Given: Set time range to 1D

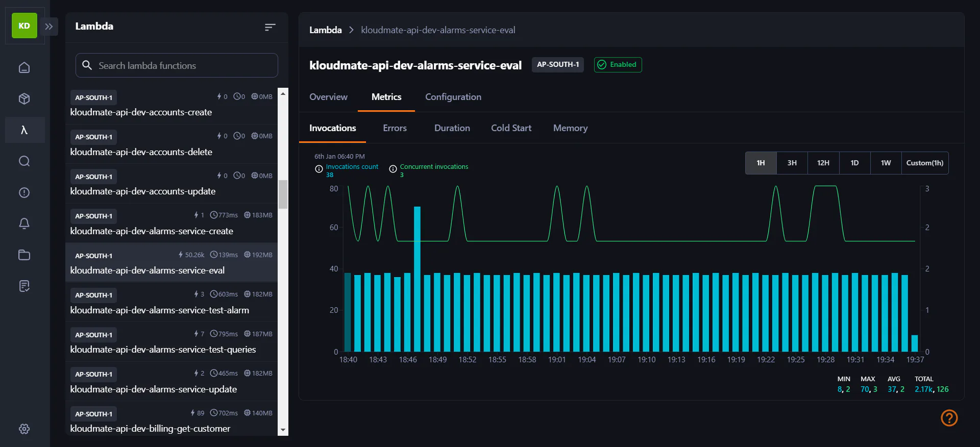Looking at the screenshot, I should click(854, 163).
